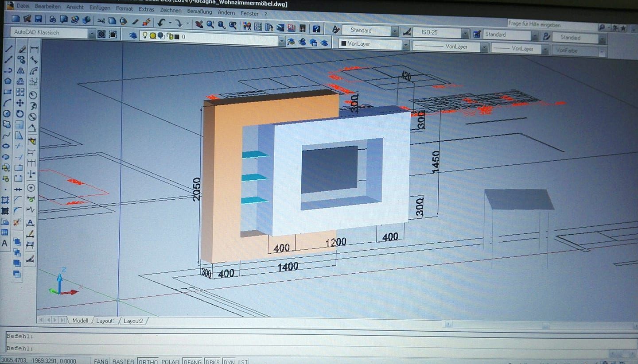Toggle the layer lightbulb on/off icon
638x364 pixels.
tap(145, 36)
